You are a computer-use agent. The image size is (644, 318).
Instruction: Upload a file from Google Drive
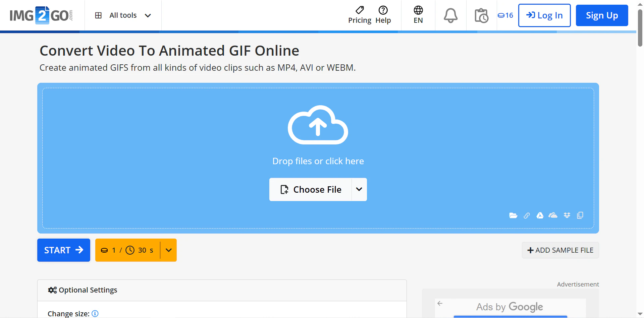[540, 215]
